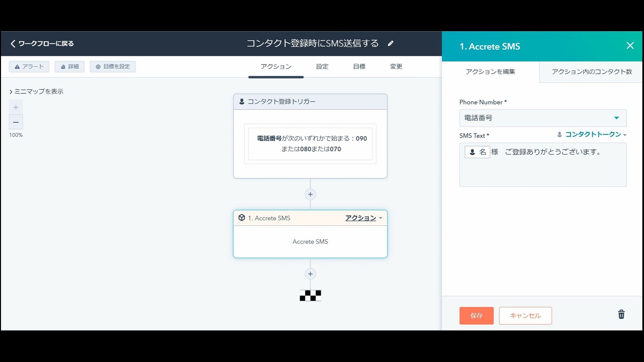The image size is (644, 362).
Task: Open 詳細 details with the chart icon
Action: [70, 66]
